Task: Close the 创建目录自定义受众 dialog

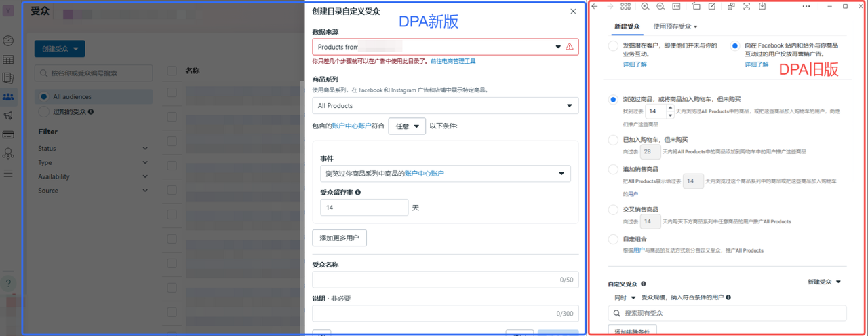Action: tap(573, 11)
